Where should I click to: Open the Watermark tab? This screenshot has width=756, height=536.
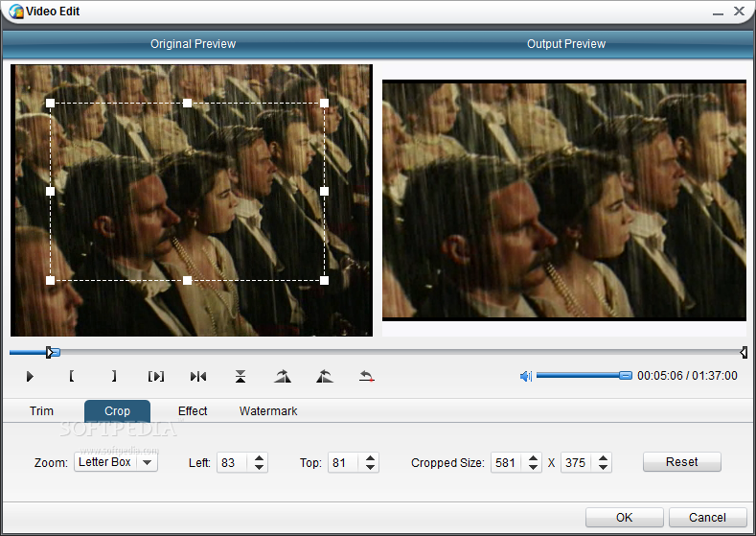[x=268, y=411]
